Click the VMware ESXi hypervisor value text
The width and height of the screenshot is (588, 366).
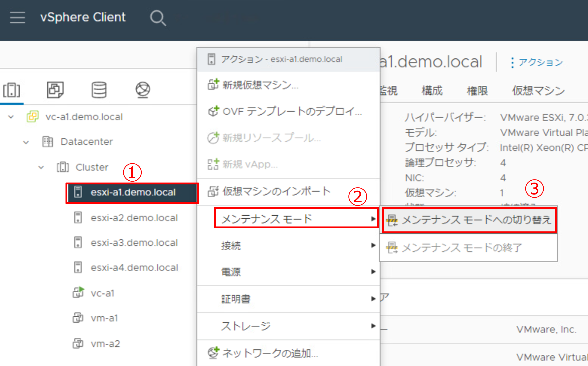point(544,118)
